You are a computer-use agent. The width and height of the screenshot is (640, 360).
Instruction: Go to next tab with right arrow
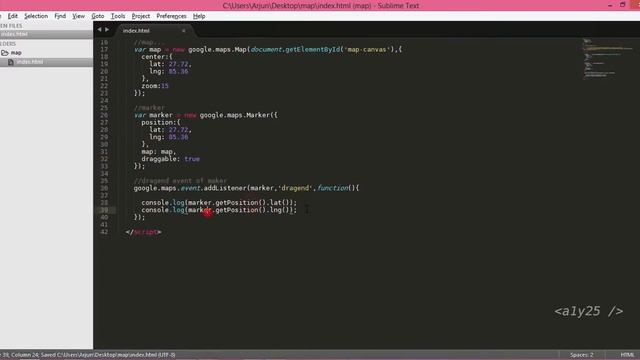coord(107,29)
